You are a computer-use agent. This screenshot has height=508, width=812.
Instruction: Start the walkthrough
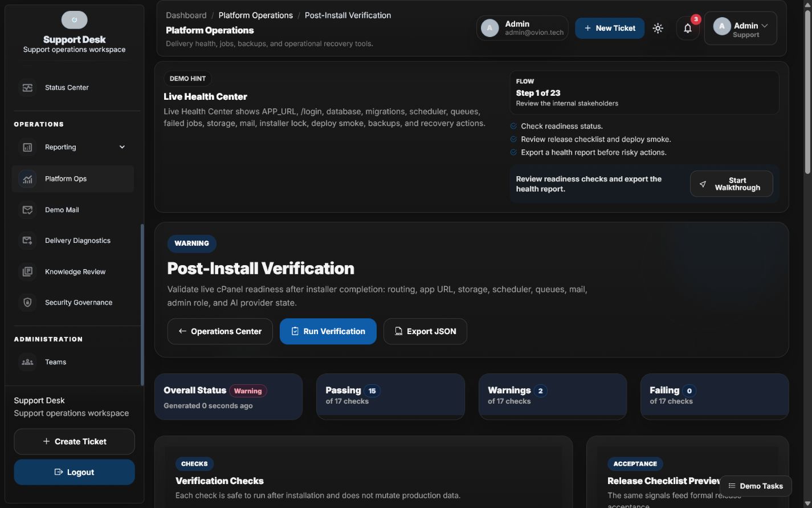tap(732, 184)
